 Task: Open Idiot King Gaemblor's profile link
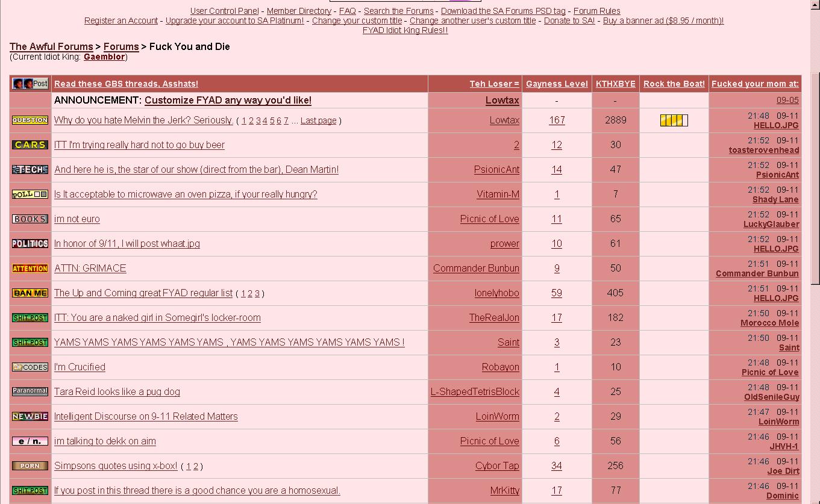pos(104,57)
